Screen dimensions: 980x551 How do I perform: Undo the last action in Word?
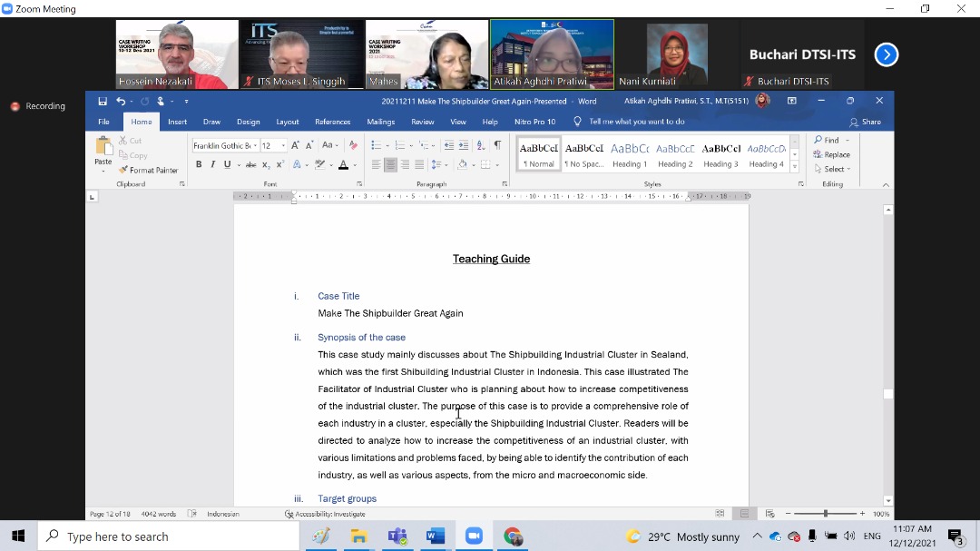click(121, 101)
